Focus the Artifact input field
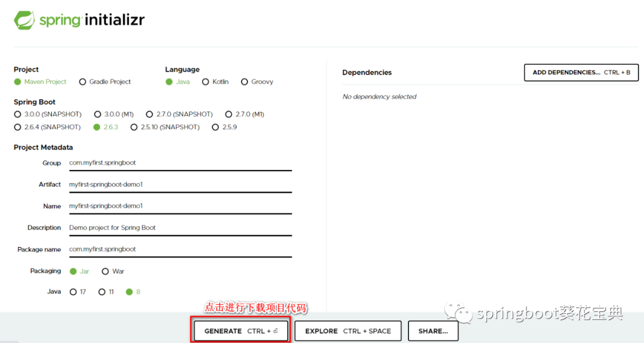Viewport: 644px width, 343px height. click(x=180, y=184)
